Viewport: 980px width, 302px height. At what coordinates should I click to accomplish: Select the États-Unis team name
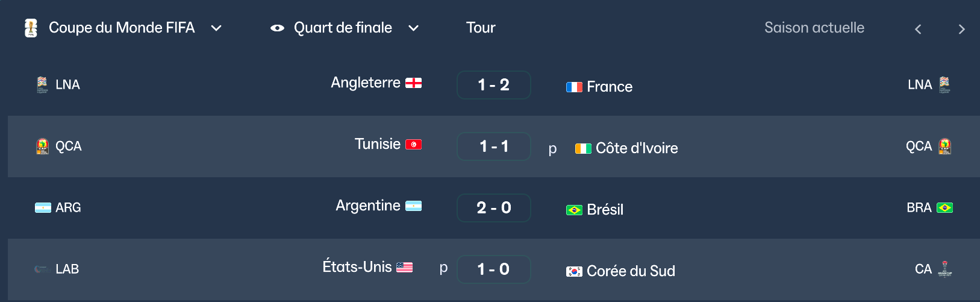(357, 267)
